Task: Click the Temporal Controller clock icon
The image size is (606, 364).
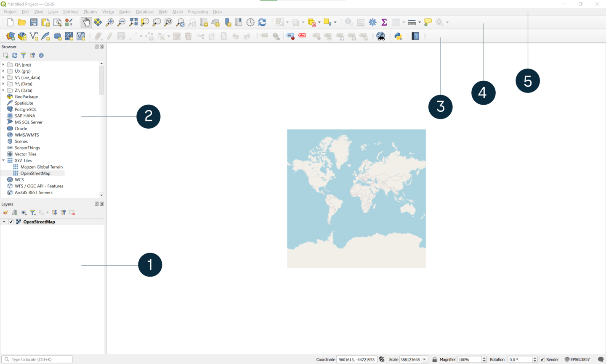Action: (250, 22)
